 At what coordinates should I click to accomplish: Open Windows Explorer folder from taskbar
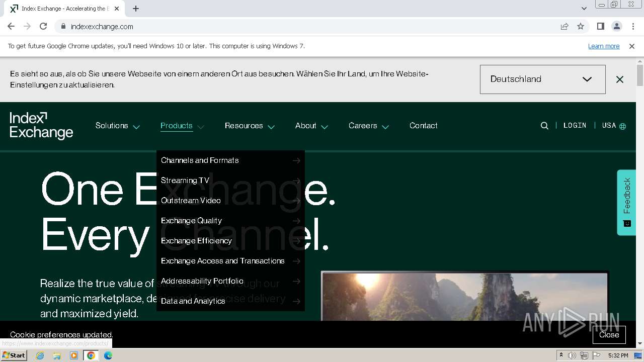(57, 355)
